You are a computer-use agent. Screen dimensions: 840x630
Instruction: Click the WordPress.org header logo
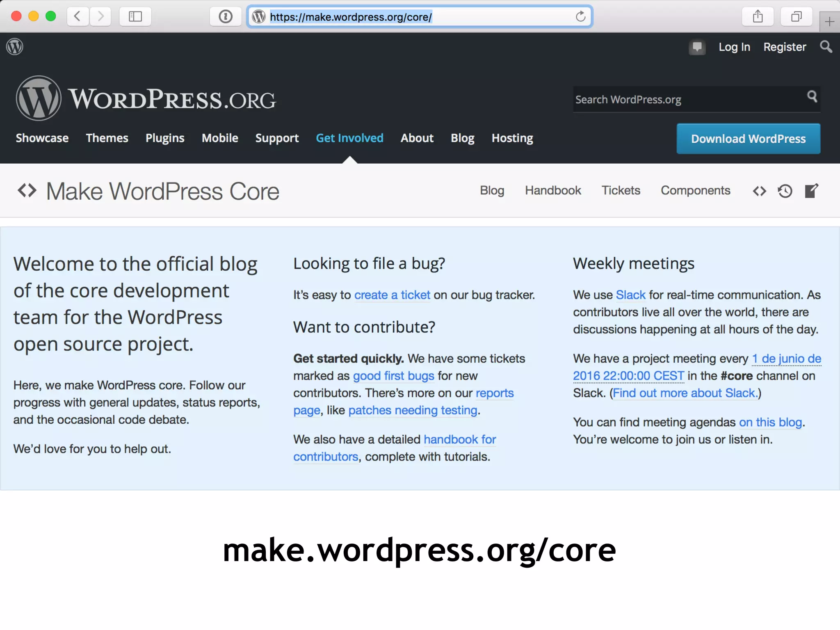click(146, 98)
